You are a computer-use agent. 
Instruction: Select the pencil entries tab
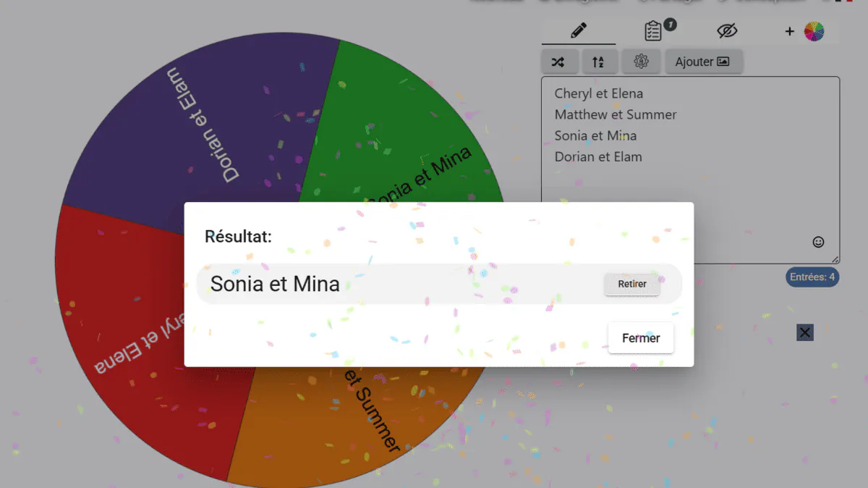click(579, 31)
